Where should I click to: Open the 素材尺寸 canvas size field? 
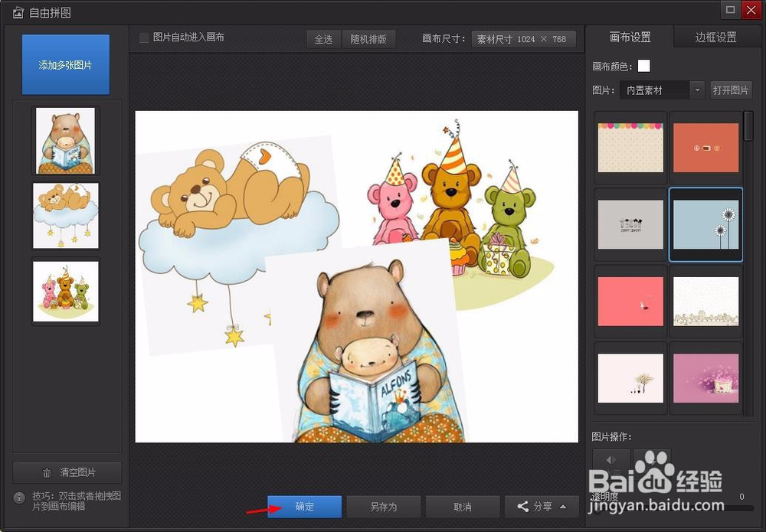[x=523, y=39]
